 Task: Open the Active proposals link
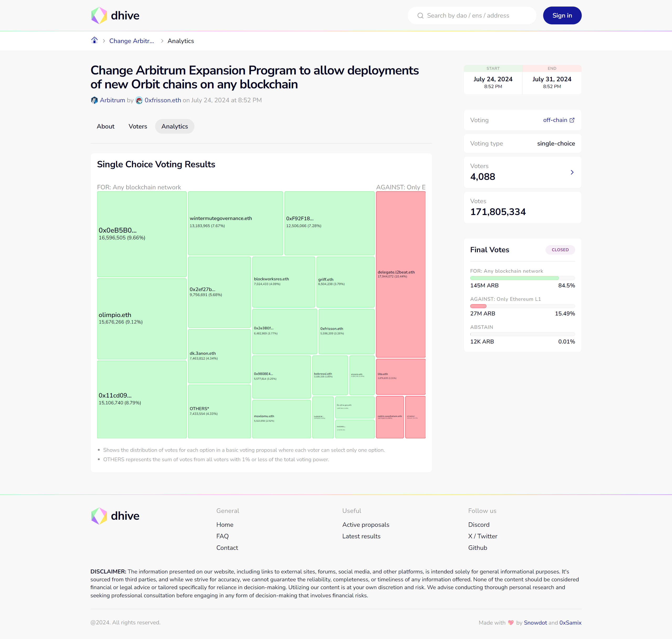[366, 525]
